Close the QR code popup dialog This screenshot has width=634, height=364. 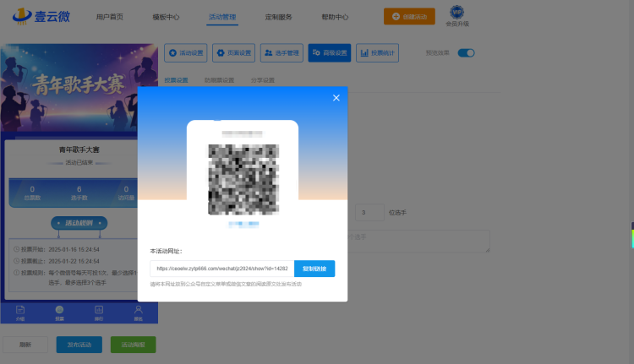(336, 98)
